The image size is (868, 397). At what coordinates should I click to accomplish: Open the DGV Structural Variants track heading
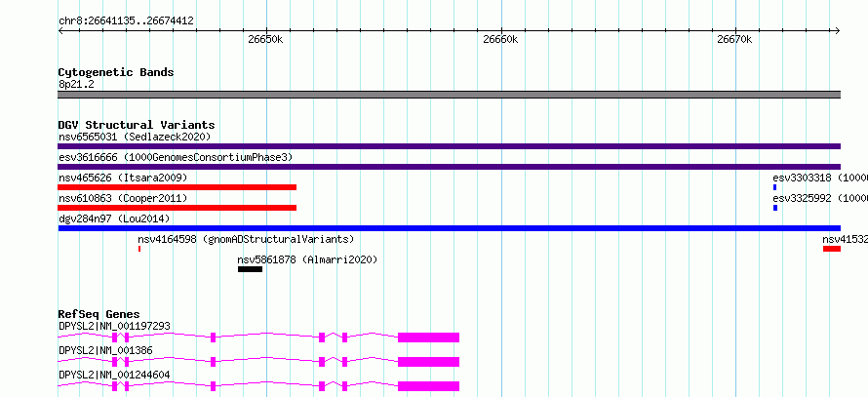click(x=137, y=125)
